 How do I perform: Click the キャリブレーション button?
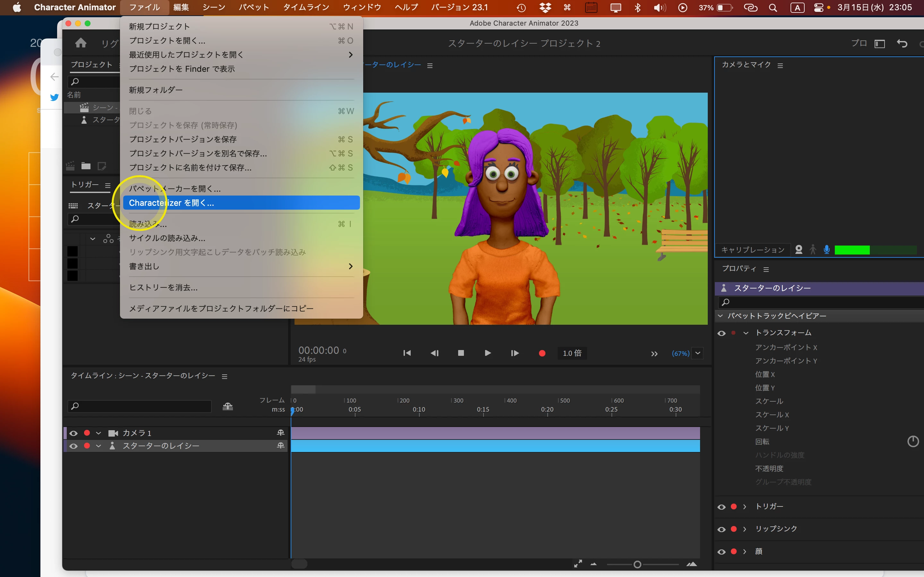point(753,250)
